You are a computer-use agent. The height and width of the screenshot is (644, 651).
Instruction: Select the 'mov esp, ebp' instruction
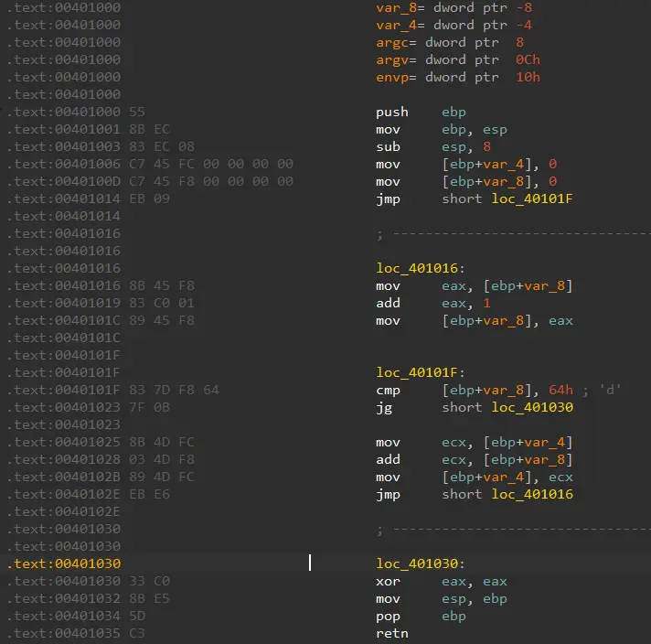tap(442, 598)
